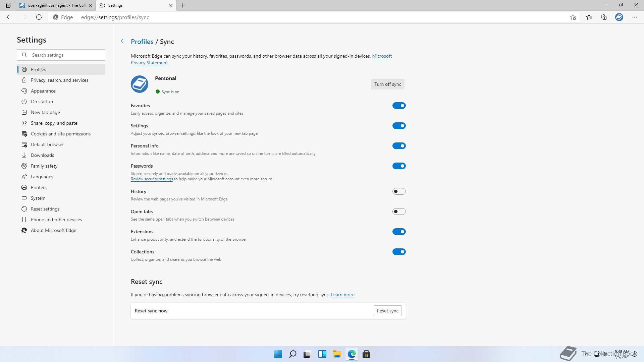
Task: Open About Microsoft Edge
Action: 61,230
